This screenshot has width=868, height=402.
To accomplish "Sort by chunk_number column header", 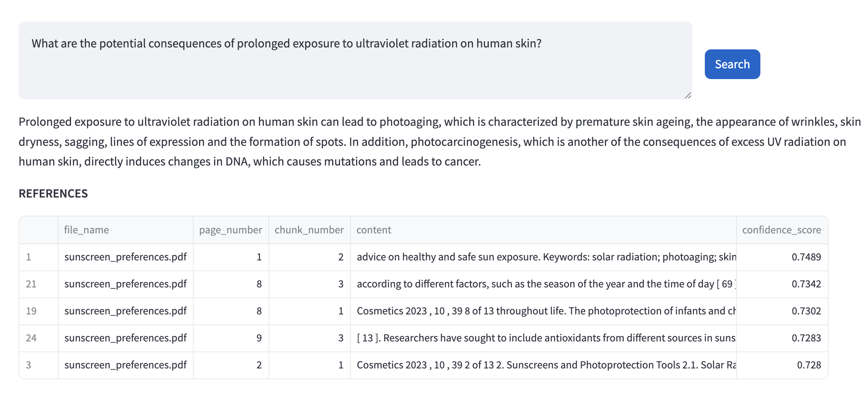I will point(309,230).
